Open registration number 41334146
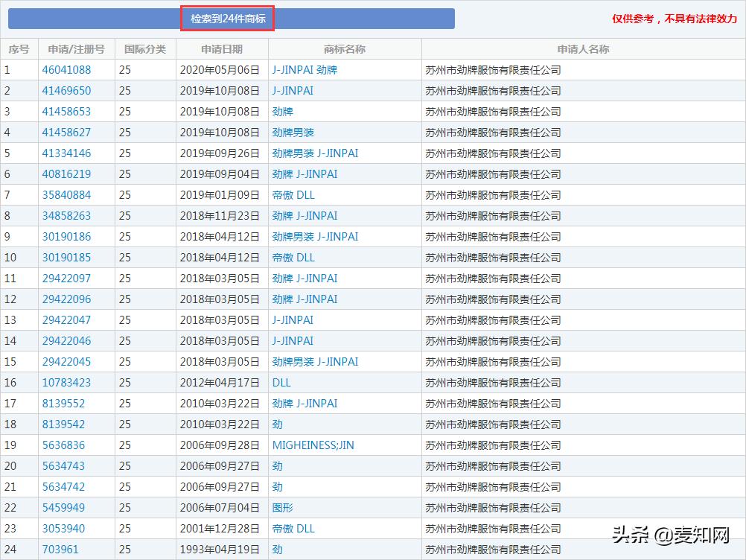Viewport: 746px width, 560px height. click(x=66, y=153)
